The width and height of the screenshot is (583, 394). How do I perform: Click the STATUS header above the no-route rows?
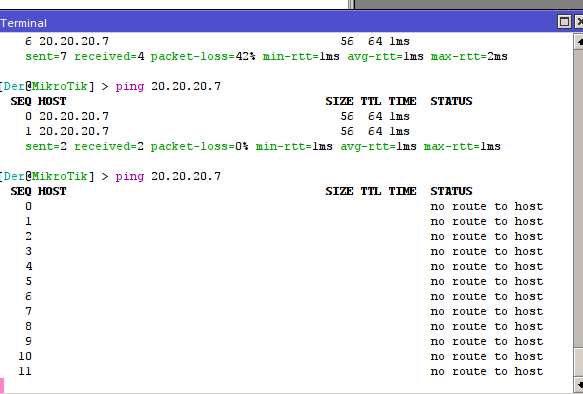tap(451, 191)
